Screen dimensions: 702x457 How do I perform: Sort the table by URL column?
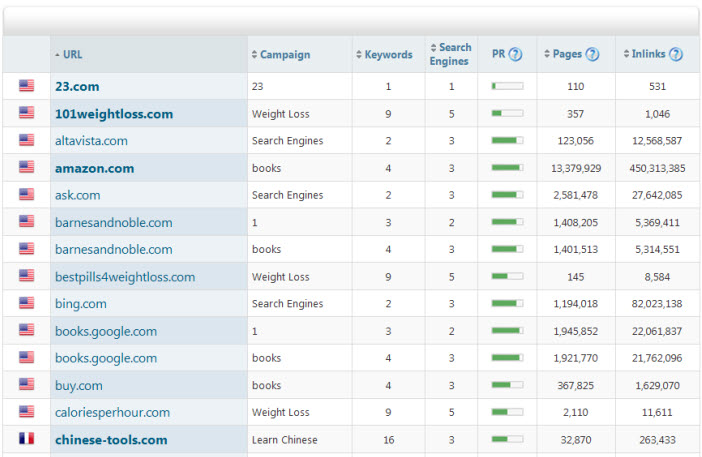pos(72,55)
